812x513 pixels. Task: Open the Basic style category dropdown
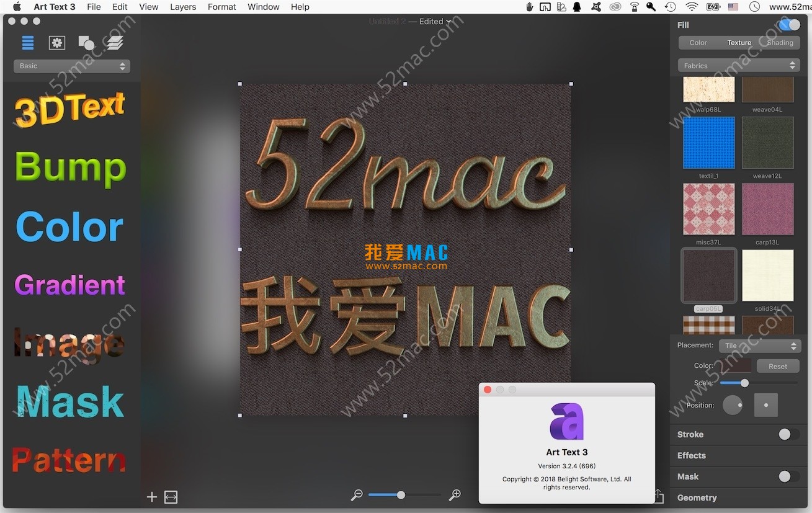[72, 66]
